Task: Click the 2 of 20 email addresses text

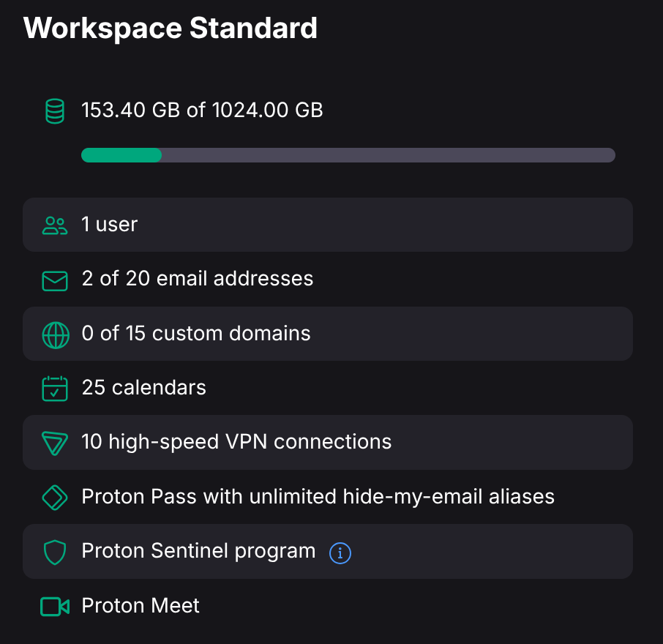Action: (198, 279)
